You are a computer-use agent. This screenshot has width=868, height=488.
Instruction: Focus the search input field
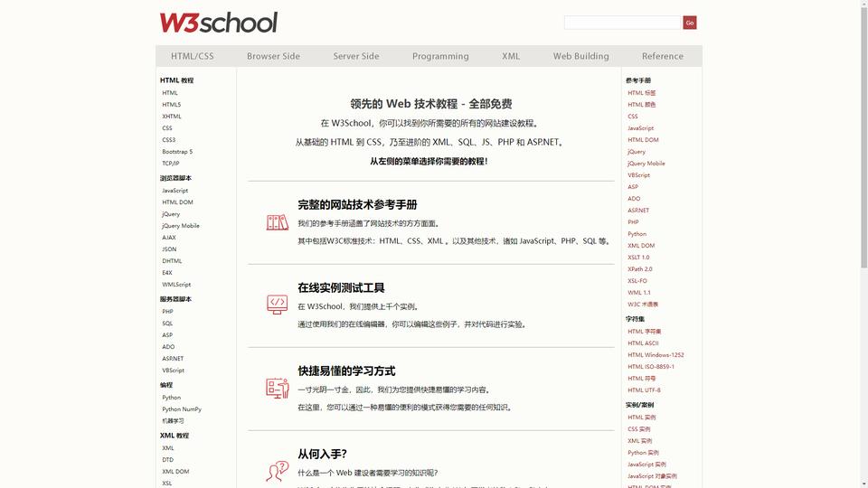622,23
